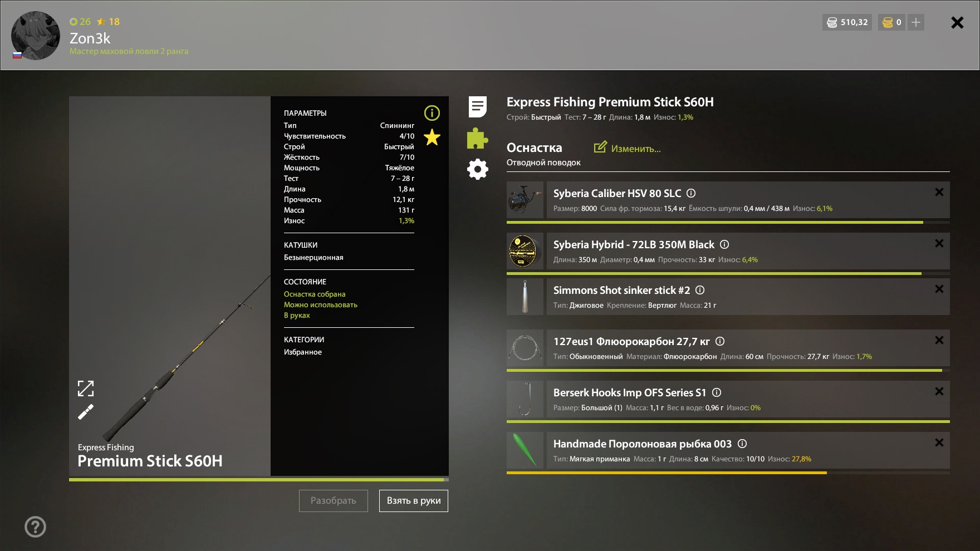Viewport: 980px width, 551px height.
Task: Click the fluorocarbon leader coil thumbnail
Action: point(525,348)
